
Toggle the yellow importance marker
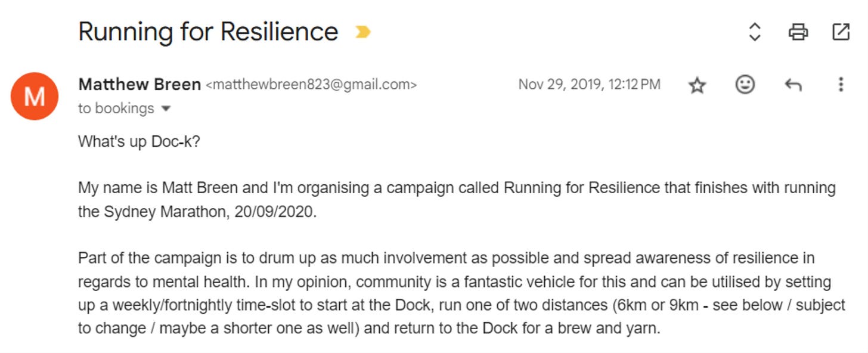coord(362,32)
